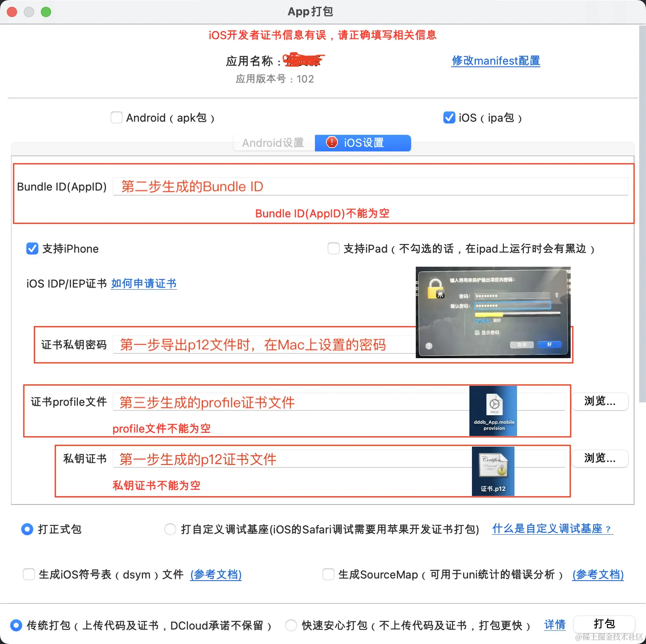Click the 证书.p12 certificate thumbnail

pos(493,470)
